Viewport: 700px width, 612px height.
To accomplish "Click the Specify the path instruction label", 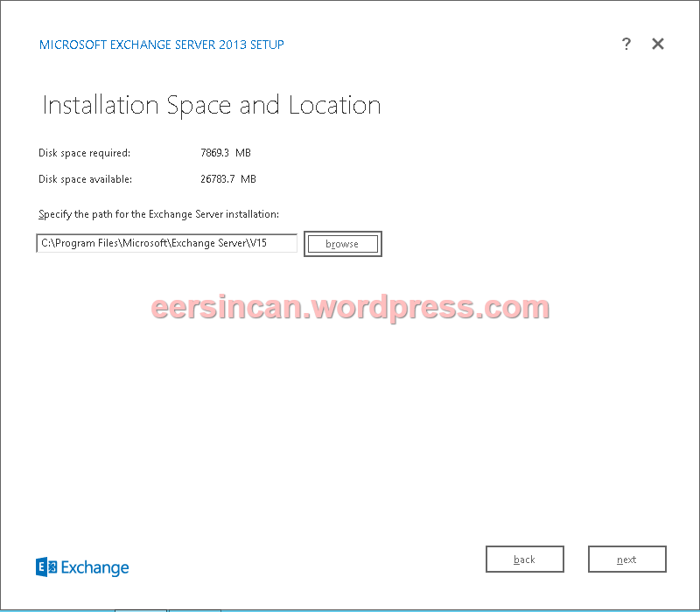I will 158,214.
